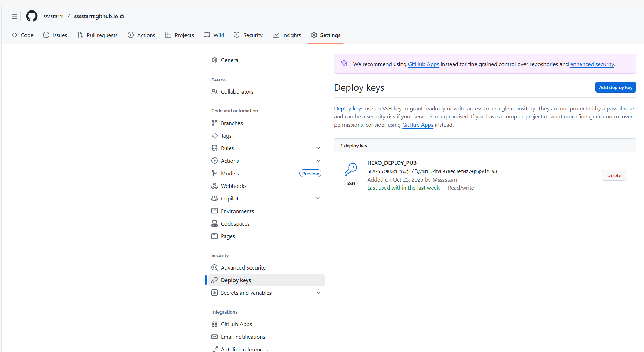Click the Branches icon in sidebar
Screen dimensions: 644x352
pyautogui.click(x=215, y=123)
